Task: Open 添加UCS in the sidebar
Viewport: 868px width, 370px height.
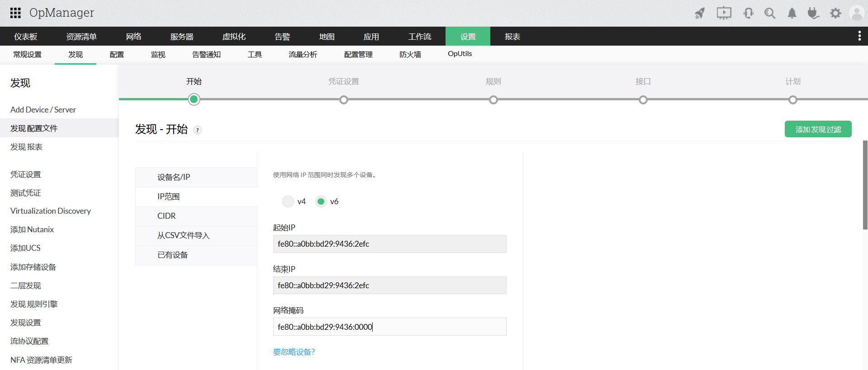Action: (25, 248)
